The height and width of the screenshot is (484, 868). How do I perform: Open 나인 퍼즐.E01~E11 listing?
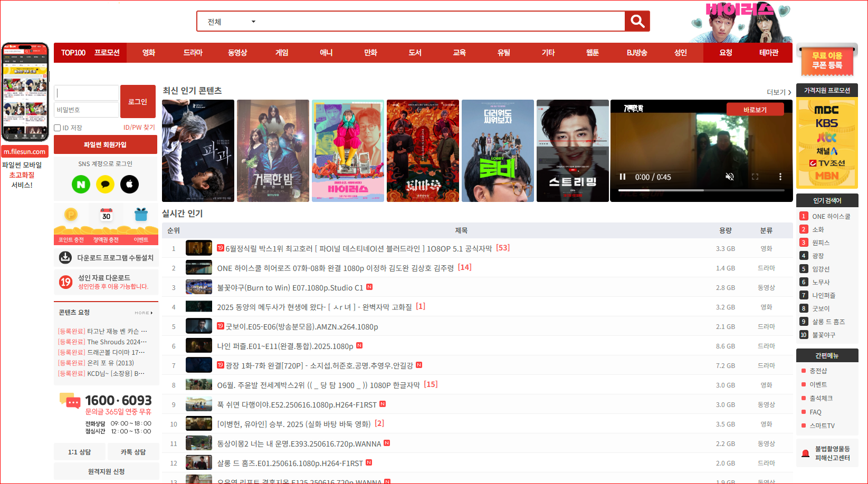pyautogui.click(x=285, y=346)
